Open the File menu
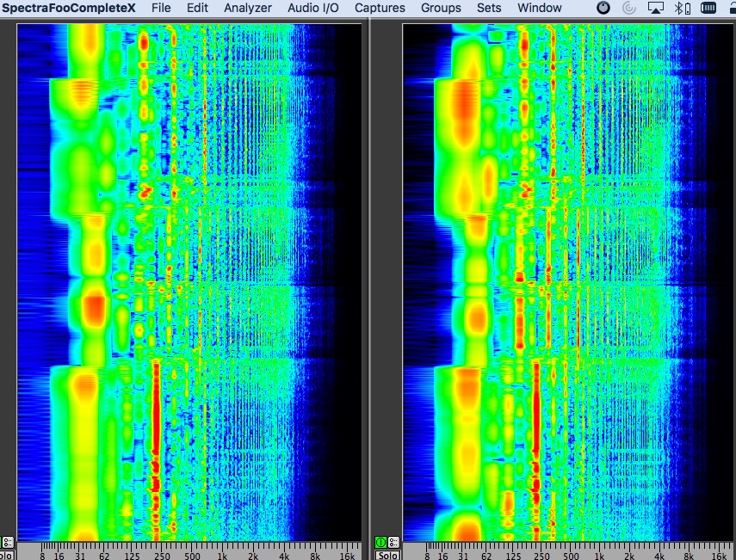Screen dimensions: 736x560 (x=160, y=9)
